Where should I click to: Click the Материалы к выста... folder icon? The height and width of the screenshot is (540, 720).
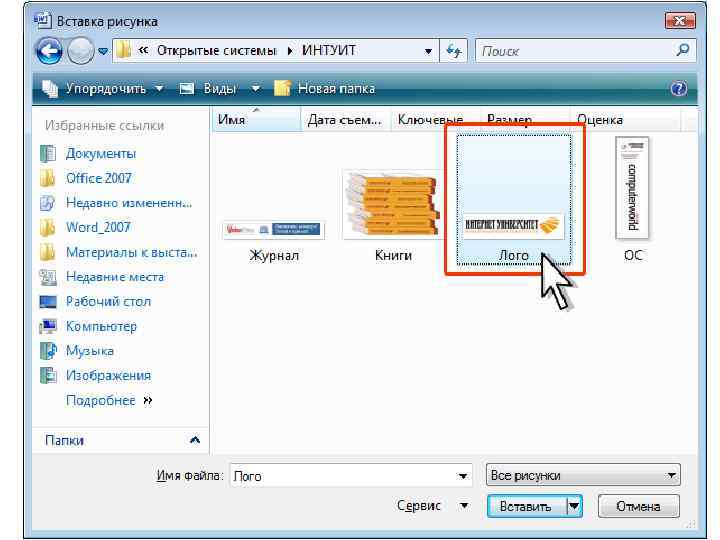coord(48,253)
